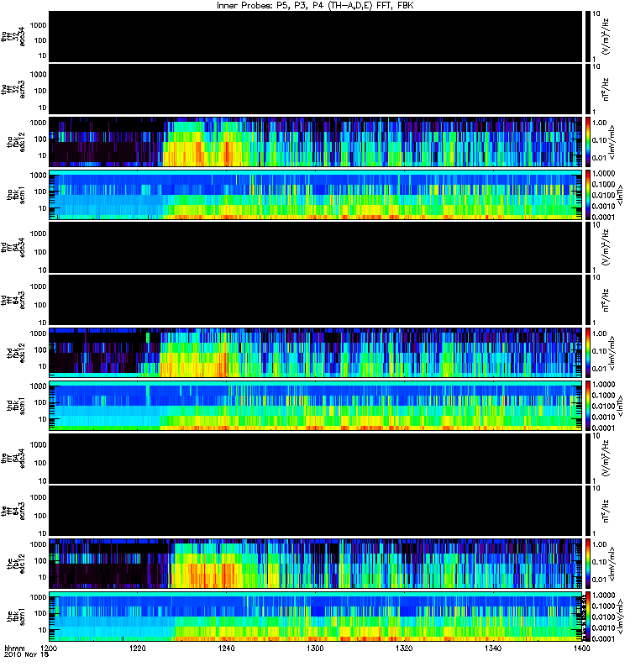Select the "thd fff 64 scm3" y-axis title
Viewport: 630px width, 672px height.
[13, 301]
